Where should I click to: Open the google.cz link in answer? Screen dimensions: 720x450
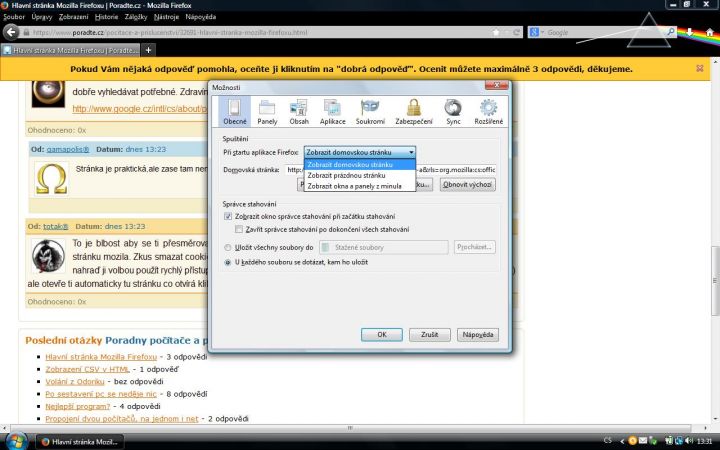[x=140, y=109]
